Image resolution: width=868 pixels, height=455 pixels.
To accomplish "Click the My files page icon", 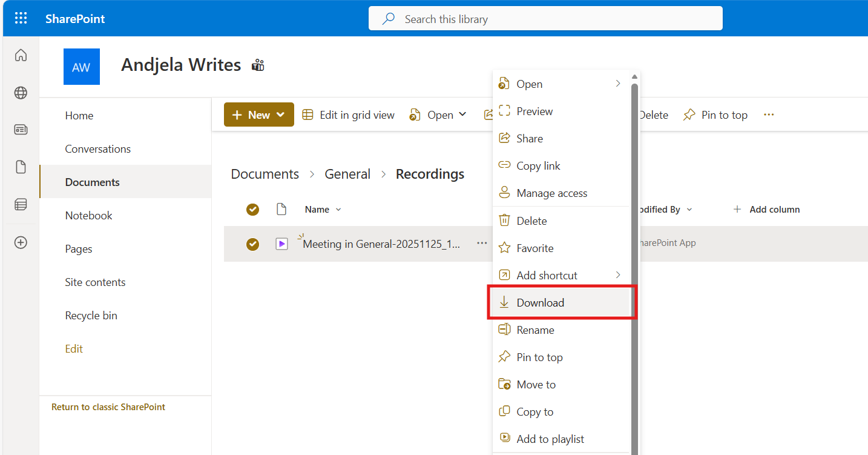I will point(21,167).
